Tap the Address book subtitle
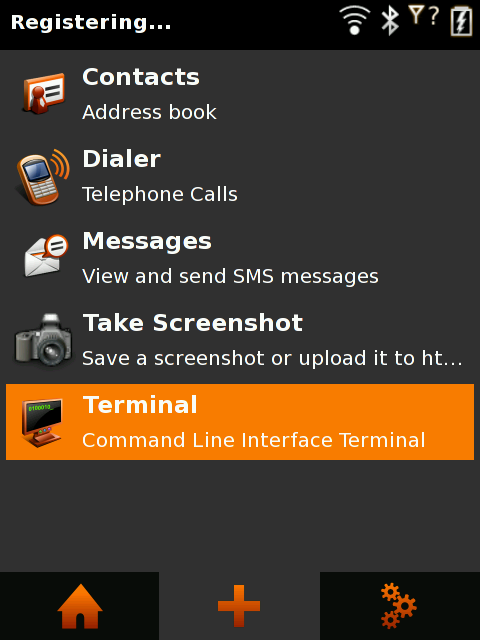This screenshot has height=640, width=480. tap(149, 112)
